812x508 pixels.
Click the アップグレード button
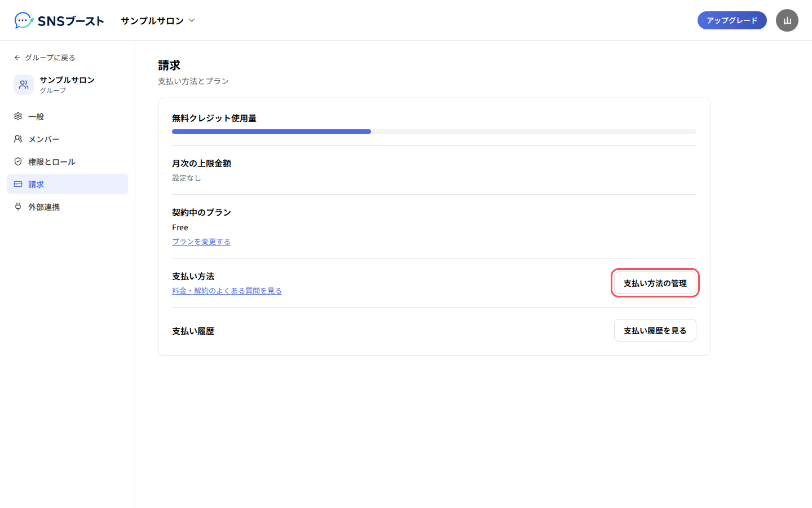click(x=732, y=20)
